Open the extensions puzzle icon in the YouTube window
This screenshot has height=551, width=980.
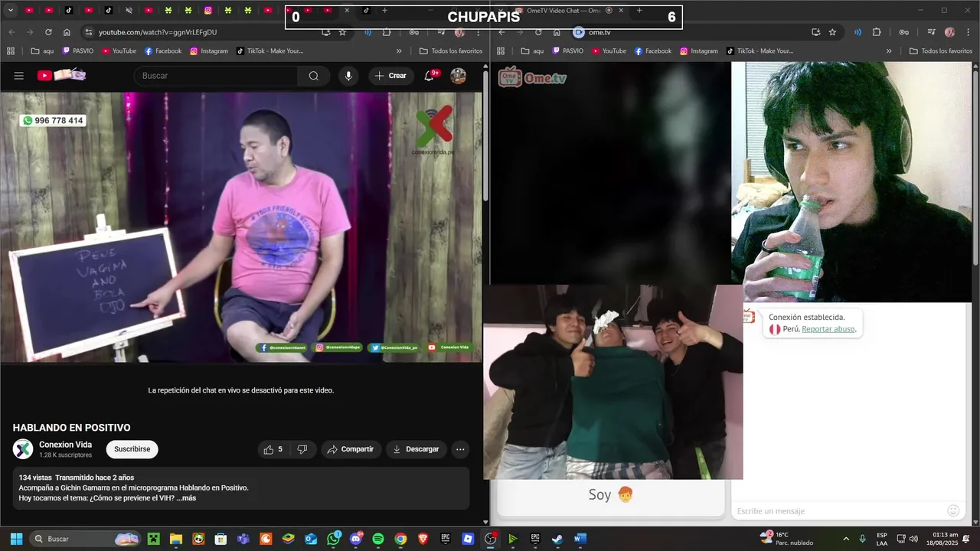[x=387, y=32]
